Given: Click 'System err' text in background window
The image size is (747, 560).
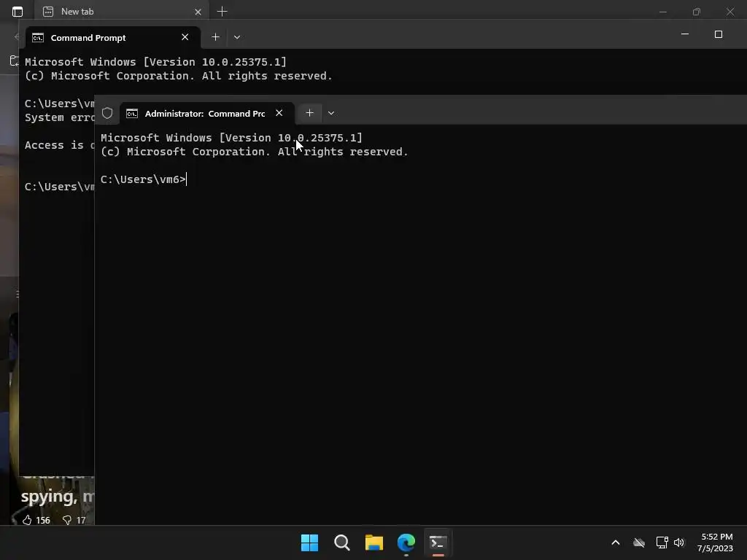Looking at the screenshot, I should point(60,117).
